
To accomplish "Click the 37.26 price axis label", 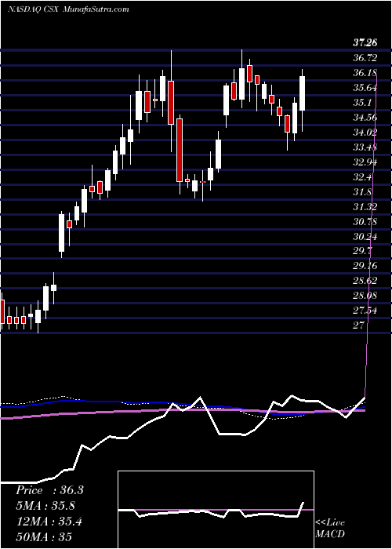I will click(x=365, y=43).
